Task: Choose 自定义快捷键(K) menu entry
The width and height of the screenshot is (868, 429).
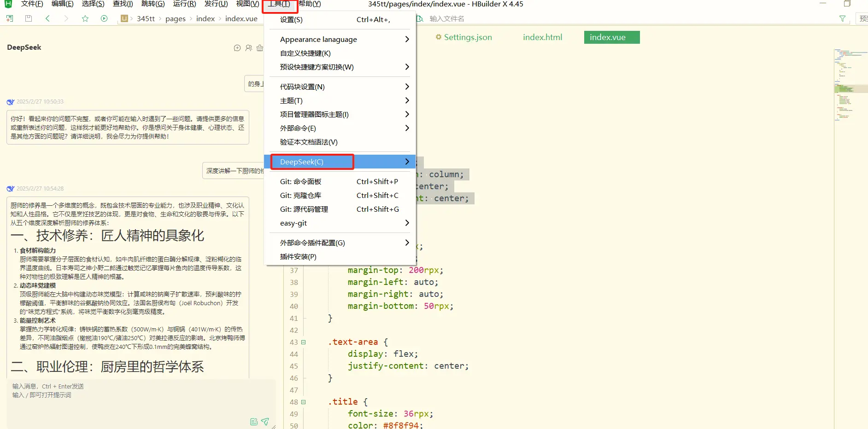Action: [340, 53]
